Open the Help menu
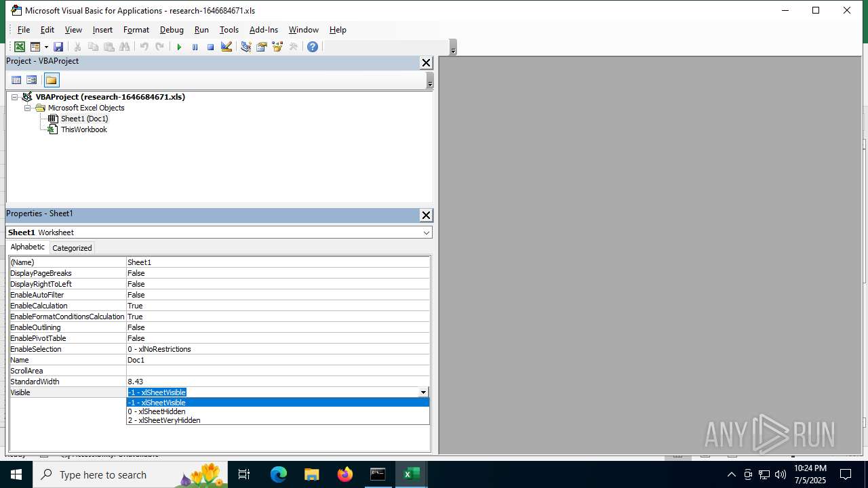This screenshot has height=488, width=868. (338, 30)
